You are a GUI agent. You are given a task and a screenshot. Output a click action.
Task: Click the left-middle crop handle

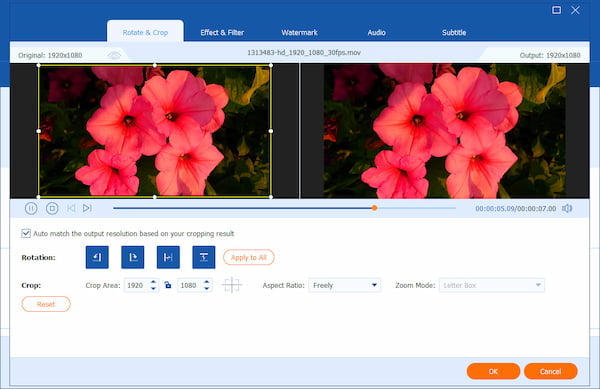(39, 131)
